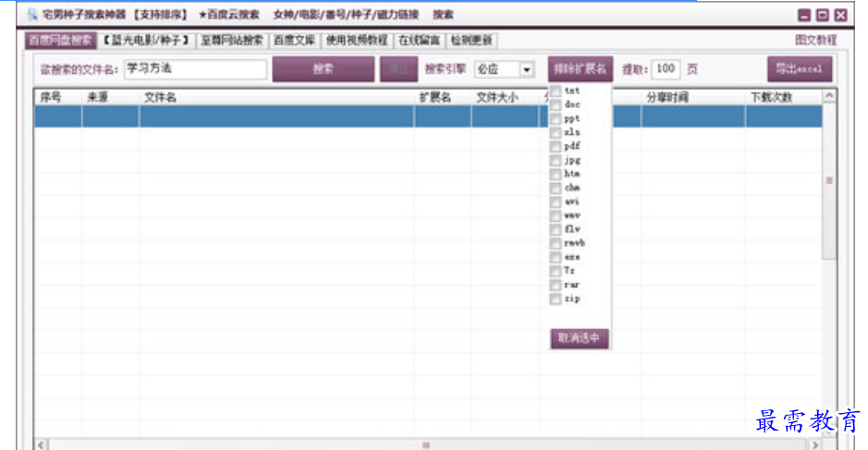This screenshot has width=868, height=450.
Task: Select the jpg extension checkbox
Action: click(556, 160)
